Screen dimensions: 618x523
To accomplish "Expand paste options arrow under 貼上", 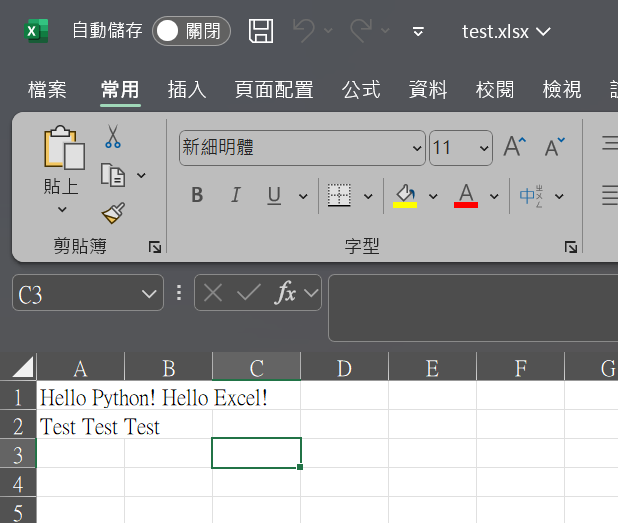I will (x=62, y=209).
